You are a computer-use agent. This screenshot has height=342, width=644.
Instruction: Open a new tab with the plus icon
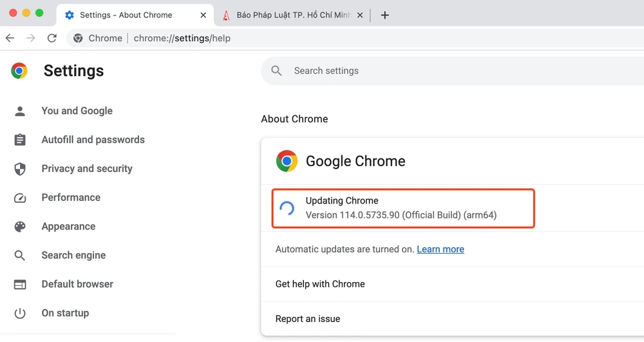coord(384,15)
